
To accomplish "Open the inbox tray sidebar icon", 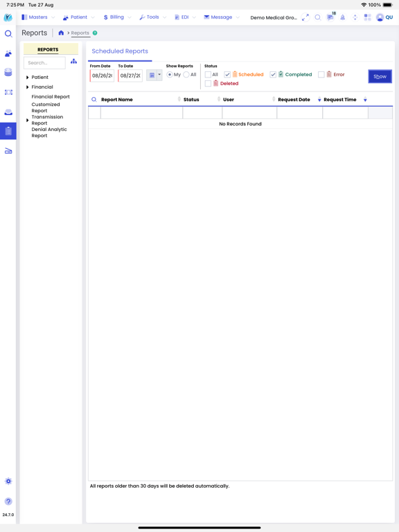I will (x=8, y=112).
